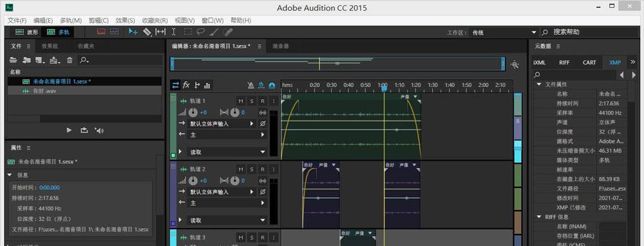
Task: Switch to Waveform (波形) view
Action: coord(26,32)
